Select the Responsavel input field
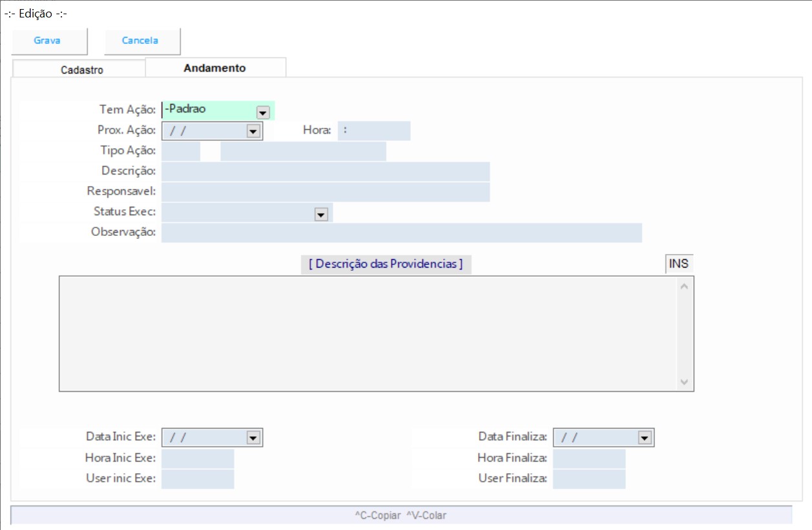812x530 pixels. pyautogui.click(x=325, y=193)
